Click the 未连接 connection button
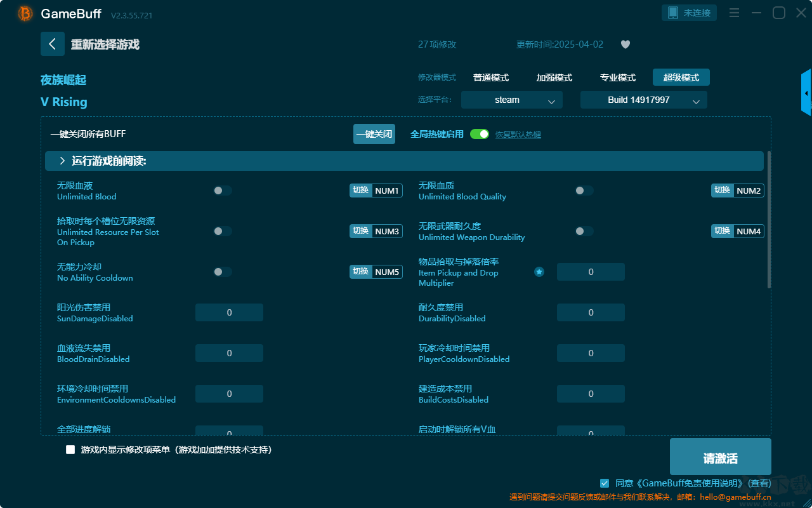The image size is (812, 508). tap(690, 13)
